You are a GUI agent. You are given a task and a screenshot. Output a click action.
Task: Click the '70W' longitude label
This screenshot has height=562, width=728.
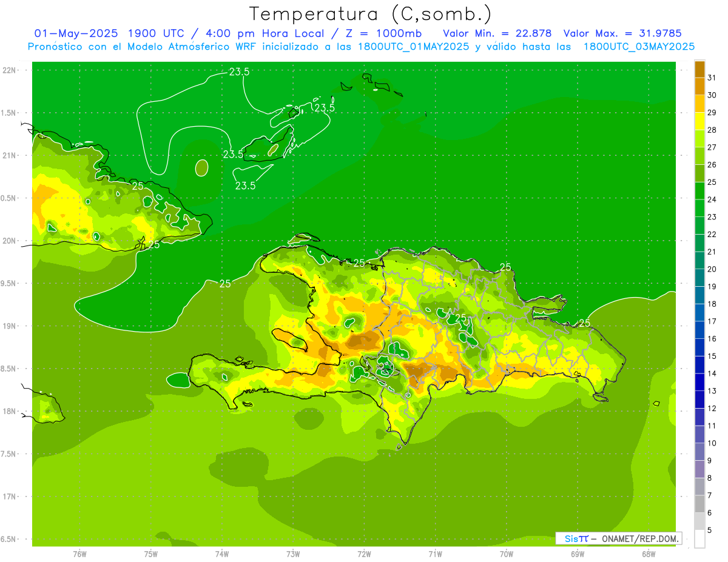click(x=507, y=554)
